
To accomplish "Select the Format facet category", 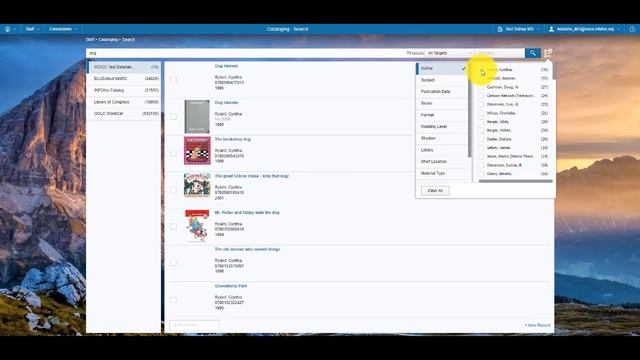I will [x=442, y=115].
